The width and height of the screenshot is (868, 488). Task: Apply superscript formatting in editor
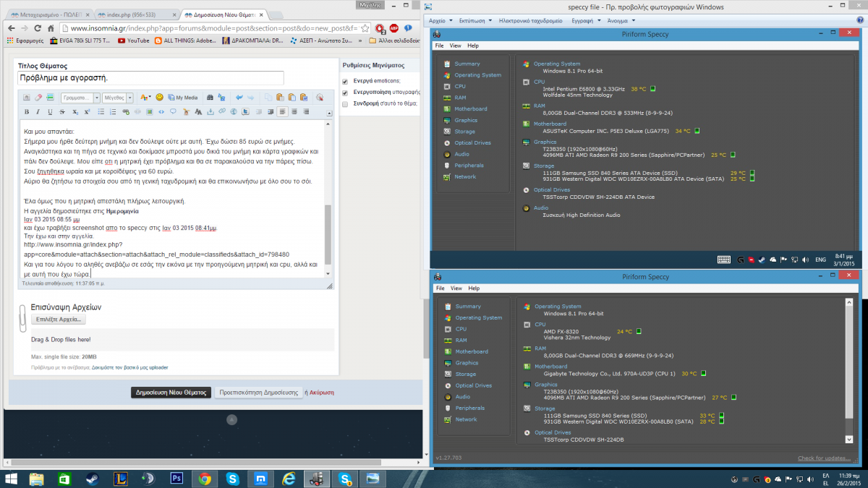[87, 112]
